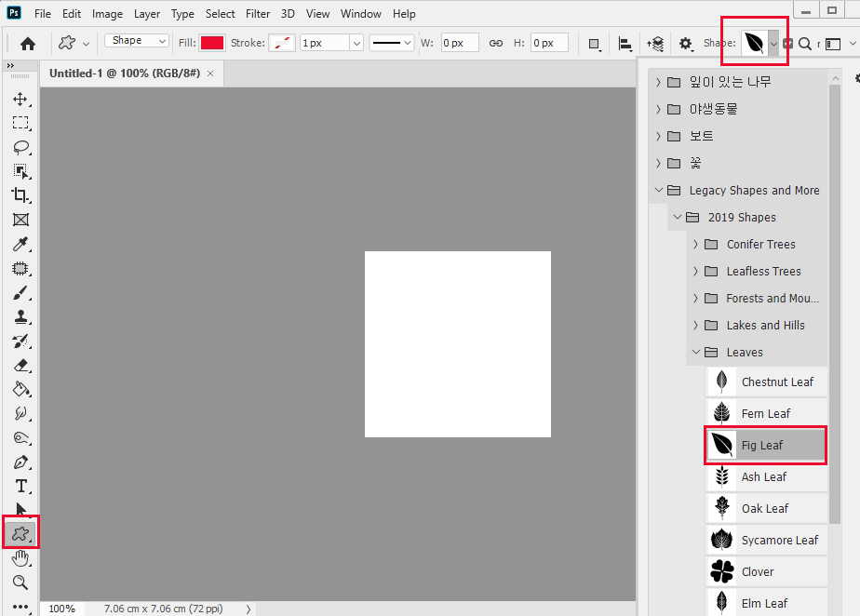The width and height of the screenshot is (860, 616).
Task: Open the stroke width dropdown
Action: point(356,43)
